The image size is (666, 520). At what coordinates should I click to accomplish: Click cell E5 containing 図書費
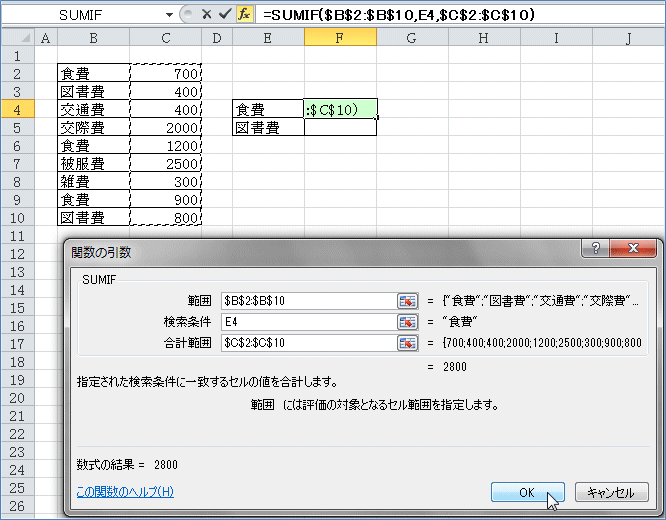pyautogui.click(x=268, y=127)
